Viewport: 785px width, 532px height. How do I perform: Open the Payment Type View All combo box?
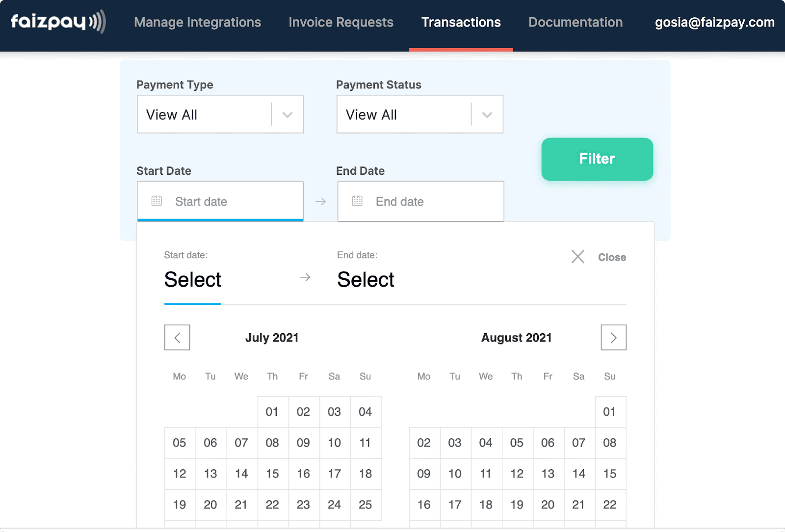220,114
